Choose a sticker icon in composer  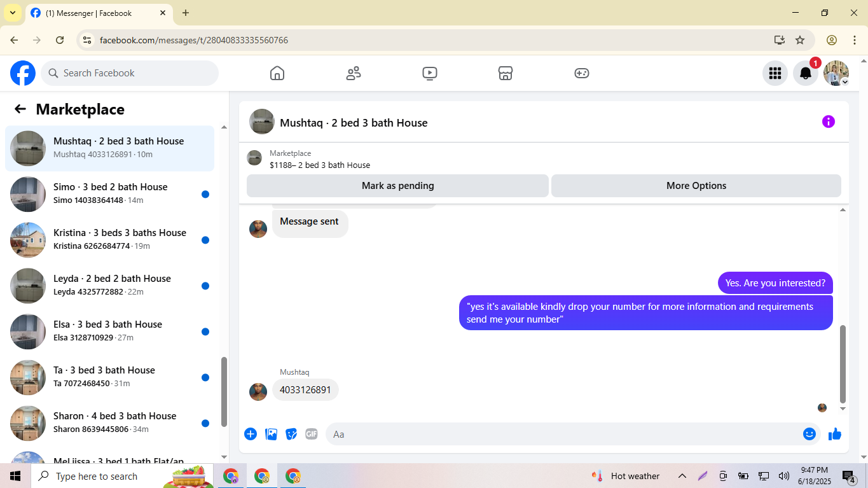pyautogui.click(x=291, y=434)
